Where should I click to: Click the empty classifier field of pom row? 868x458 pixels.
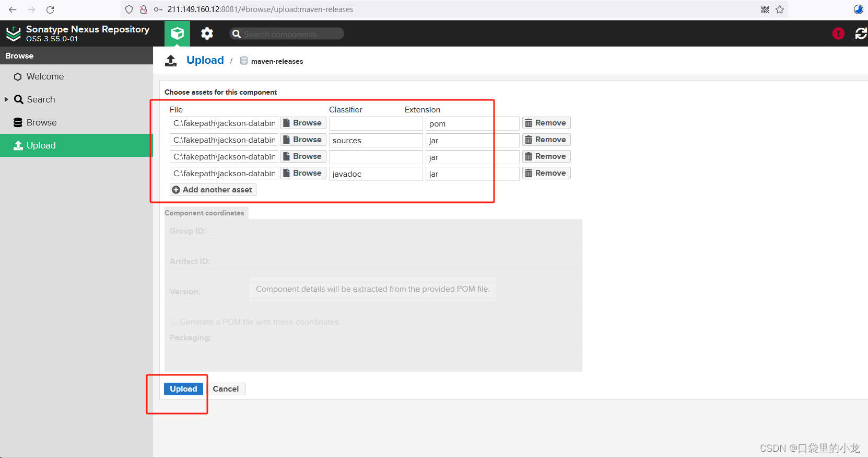(376, 123)
